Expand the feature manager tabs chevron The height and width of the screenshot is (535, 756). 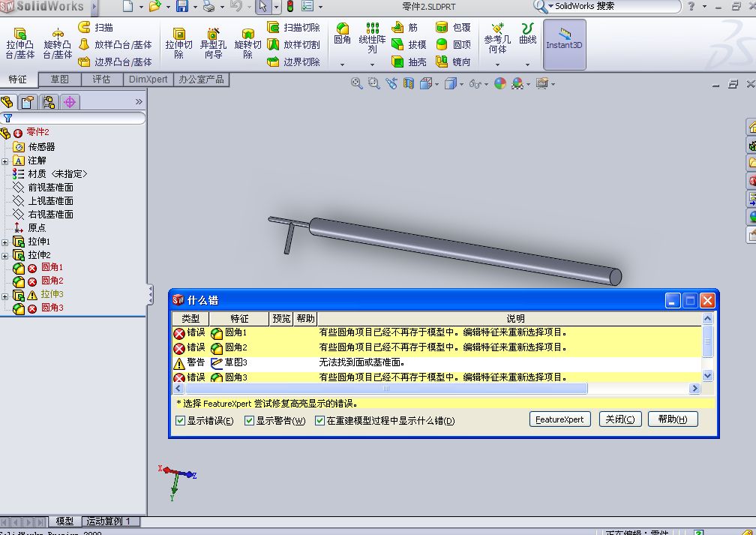(x=139, y=102)
